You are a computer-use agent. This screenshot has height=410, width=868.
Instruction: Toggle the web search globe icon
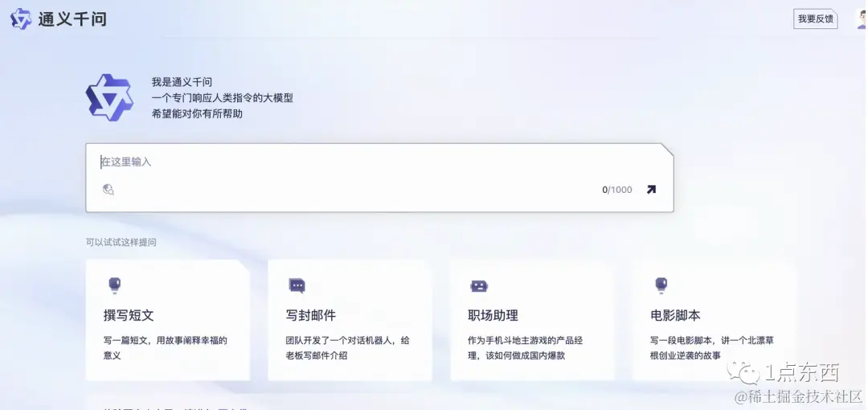click(x=108, y=190)
